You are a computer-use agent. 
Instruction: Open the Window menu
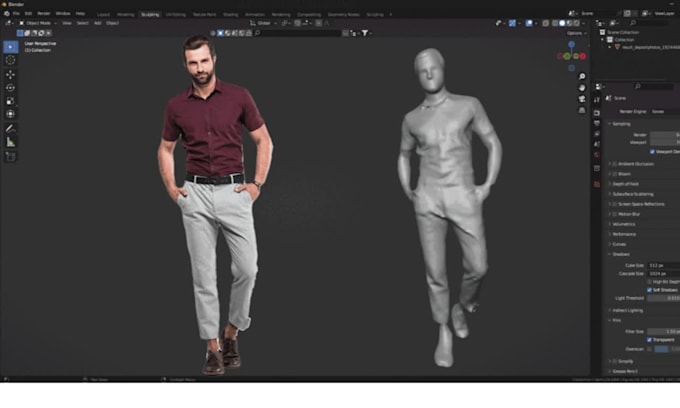[63, 14]
